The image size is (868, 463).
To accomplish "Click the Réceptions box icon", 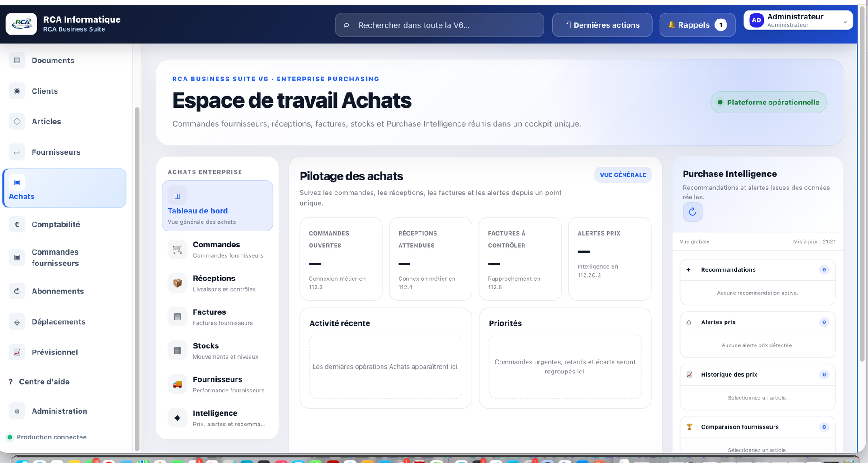I will [x=177, y=283].
